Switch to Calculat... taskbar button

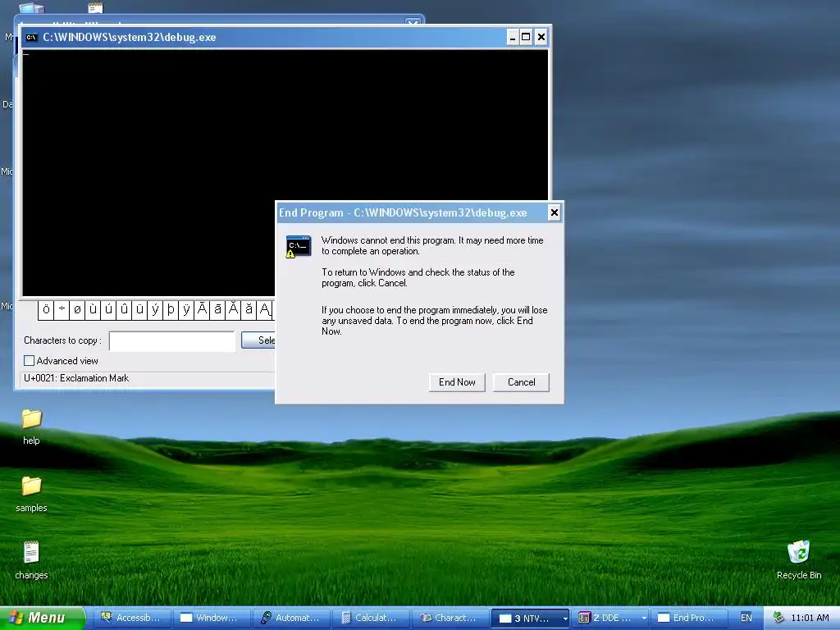tap(370, 618)
